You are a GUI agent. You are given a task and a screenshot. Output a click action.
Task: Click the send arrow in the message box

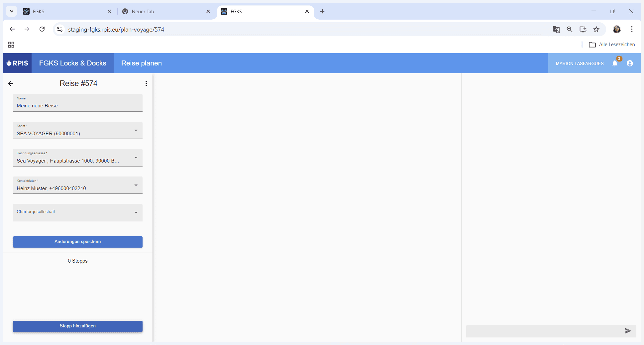(628, 331)
